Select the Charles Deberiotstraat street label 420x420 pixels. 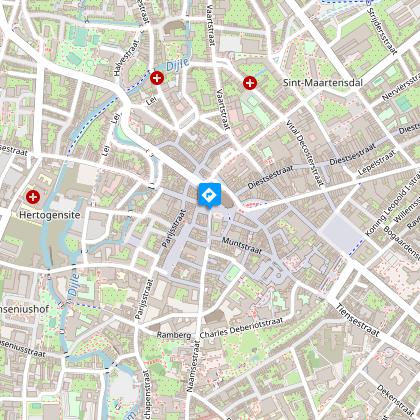[x=241, y=328]
